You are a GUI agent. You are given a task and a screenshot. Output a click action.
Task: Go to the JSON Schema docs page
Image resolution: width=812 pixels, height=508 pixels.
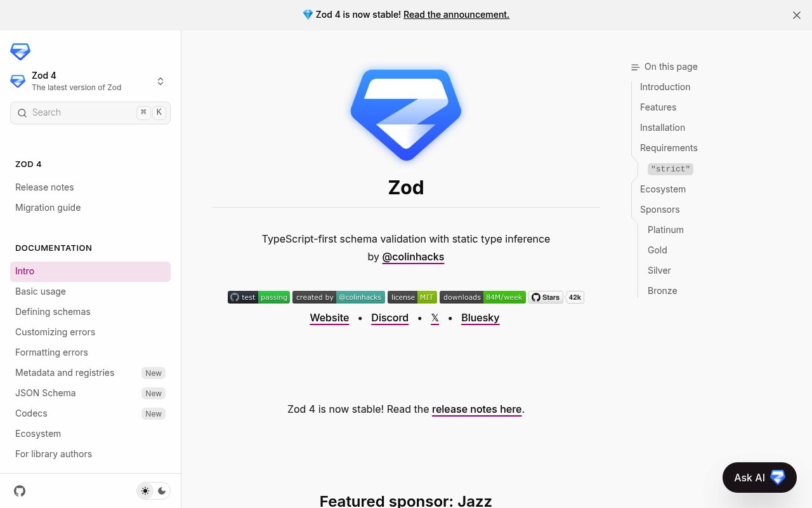click(46, 393)
